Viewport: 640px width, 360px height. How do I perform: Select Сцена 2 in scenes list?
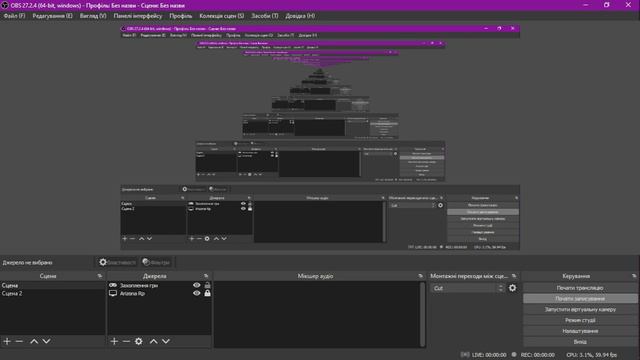pyautogui.click(x=53, y=293)
